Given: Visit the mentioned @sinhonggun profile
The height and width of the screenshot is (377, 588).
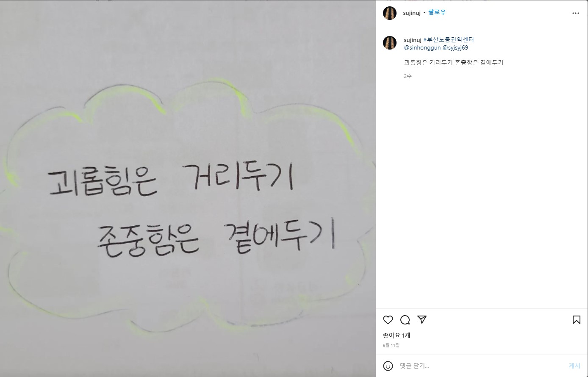Looking at the screenshot, I should pos(422,47).
